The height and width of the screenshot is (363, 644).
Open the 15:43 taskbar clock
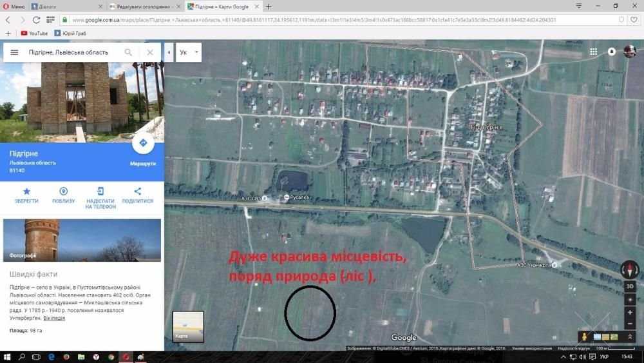627,357
